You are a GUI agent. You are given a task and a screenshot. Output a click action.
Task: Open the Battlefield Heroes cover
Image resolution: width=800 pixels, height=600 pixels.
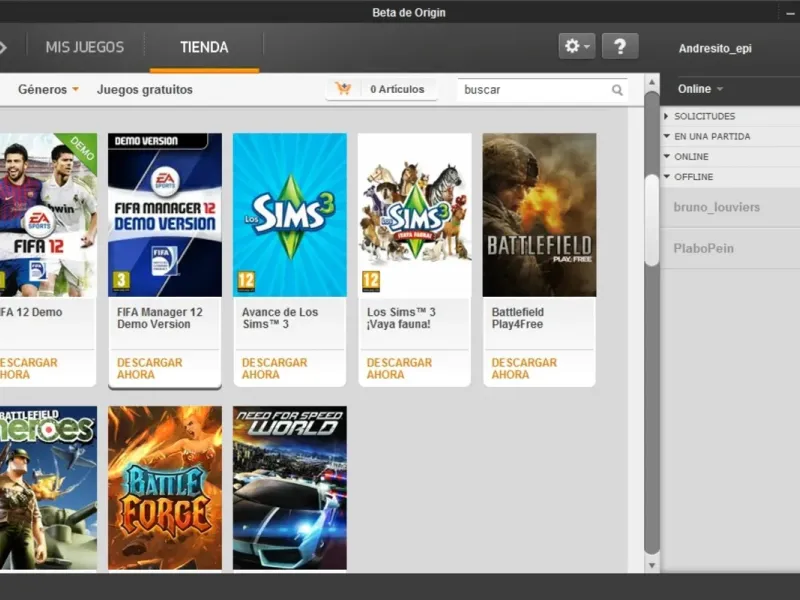point(48,488)
